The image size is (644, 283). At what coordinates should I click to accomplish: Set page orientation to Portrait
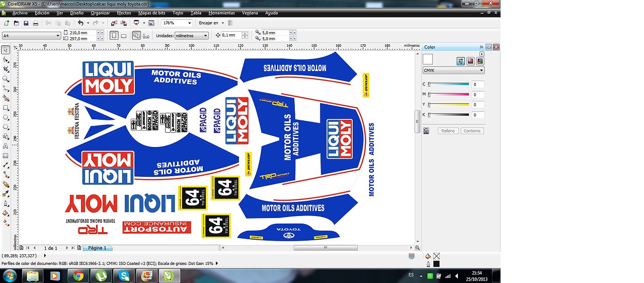pyautogui.click(x=114, y=36)
